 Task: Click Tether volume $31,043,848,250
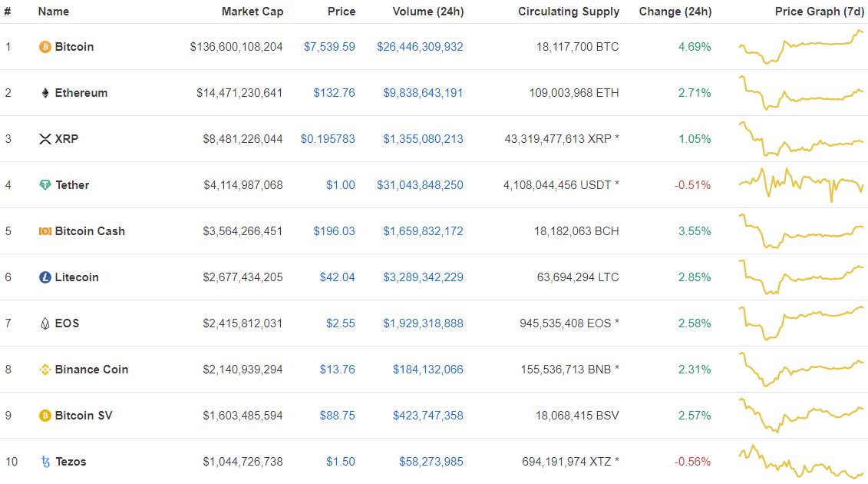420,184
